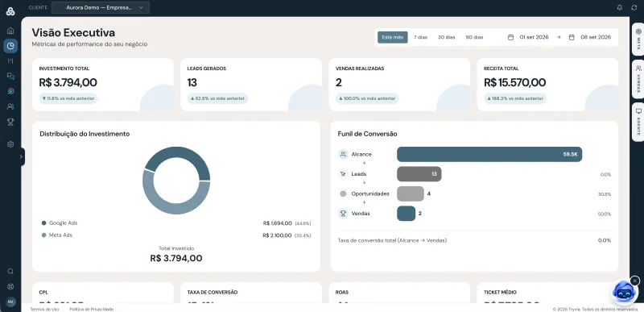644x312 pixels.
Task: Click the Vendas trophy icon in funnel
Action: pos(344,214)
